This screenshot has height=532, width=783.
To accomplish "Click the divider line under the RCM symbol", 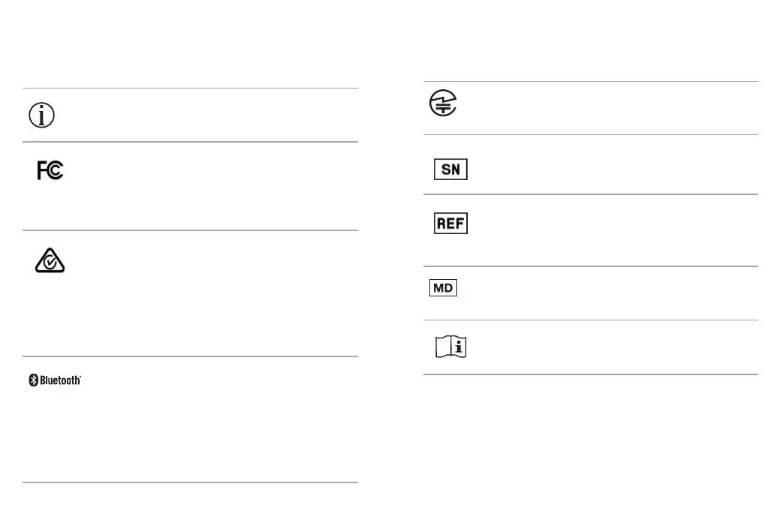I will point(190,356).
